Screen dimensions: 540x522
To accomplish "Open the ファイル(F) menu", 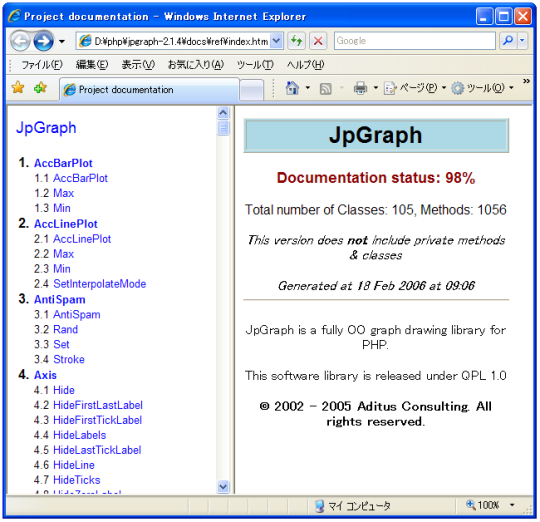I will click(42, 65).
